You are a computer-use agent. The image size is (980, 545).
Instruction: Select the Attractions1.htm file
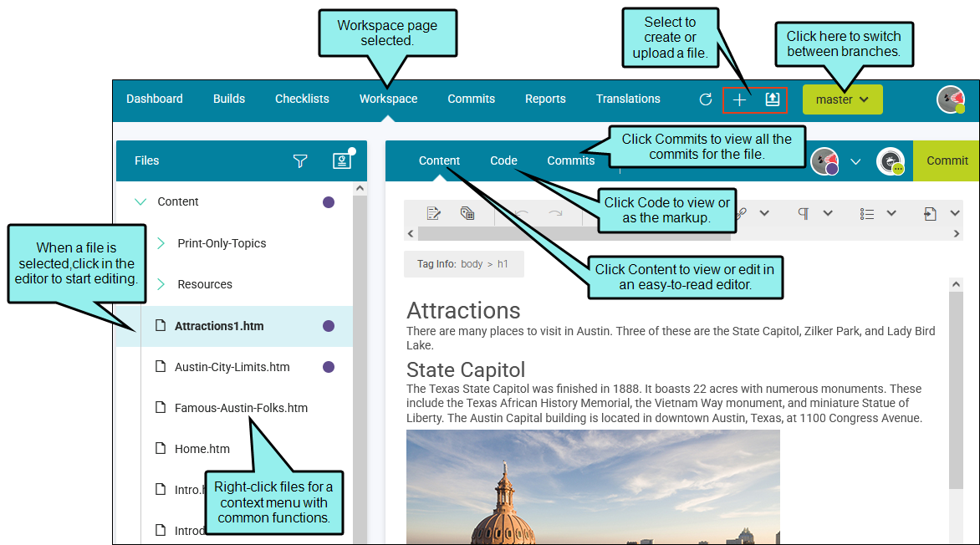(x=234, y=326)
